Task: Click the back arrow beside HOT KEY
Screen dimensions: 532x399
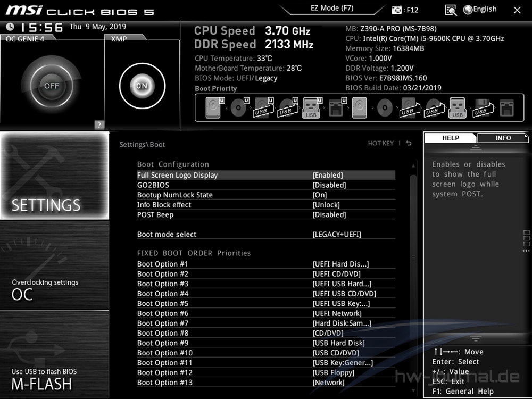Action: 409,143
